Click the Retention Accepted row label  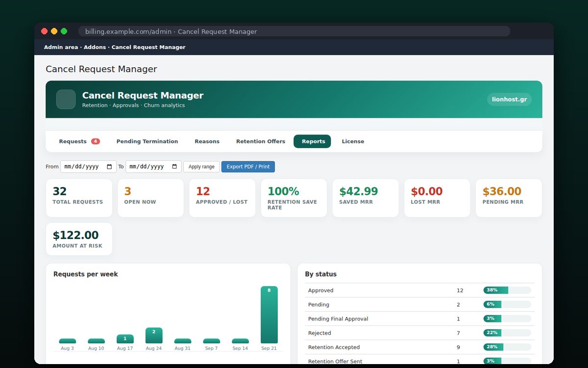tap(334, 347)
